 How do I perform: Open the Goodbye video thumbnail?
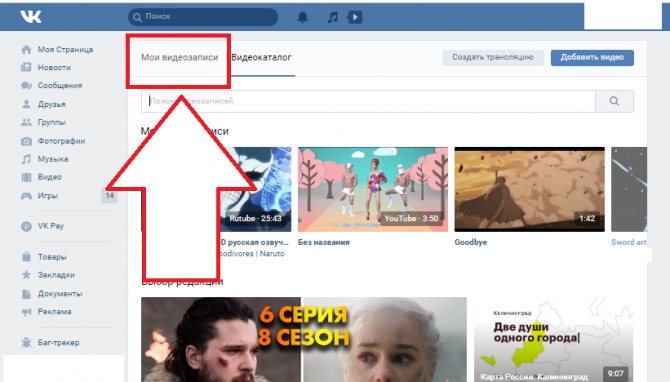(x=529, y=189)
